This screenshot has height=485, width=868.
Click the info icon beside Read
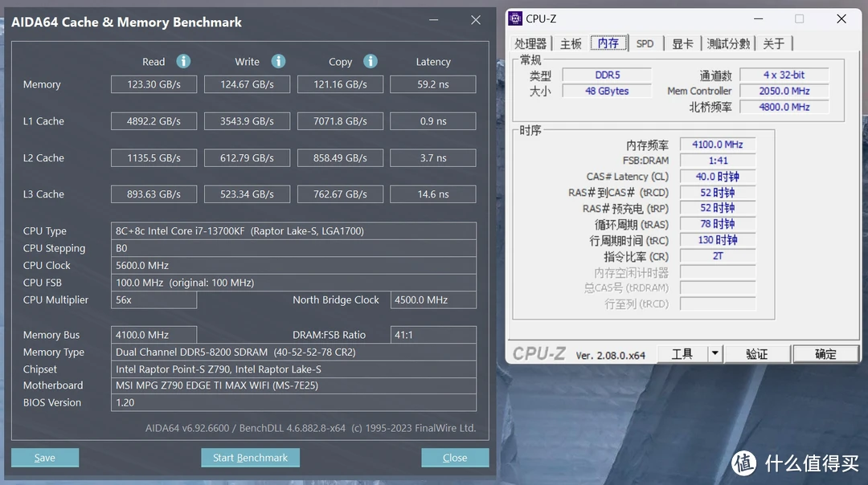183,61
